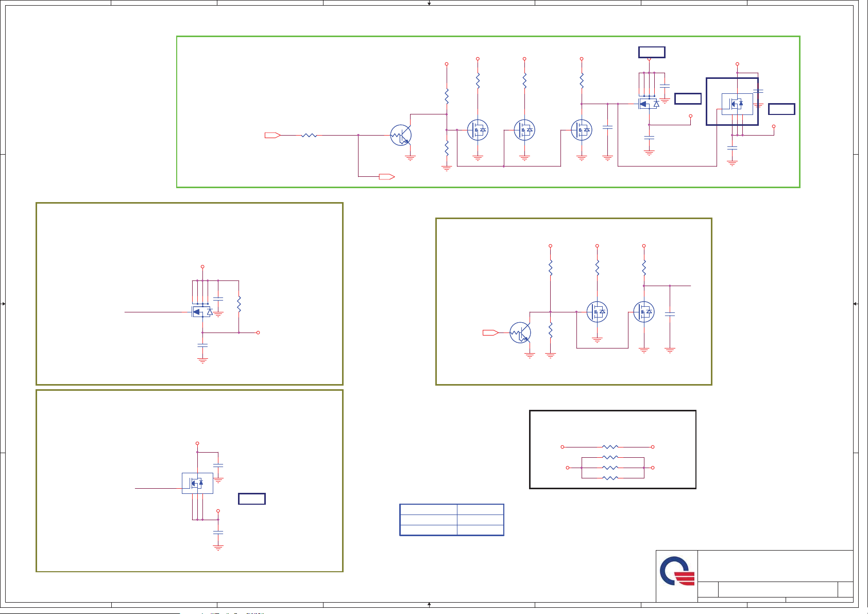
Task: Click the rightmost circular MOSFET in the right olive block
Action: pyautogui.click(x=644, y=312)
